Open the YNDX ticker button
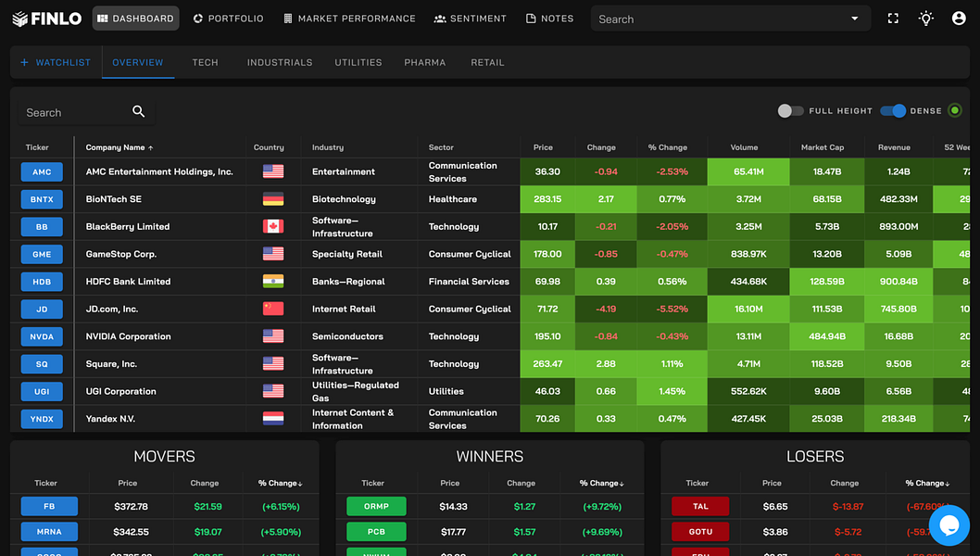 [x=42, y=419]
